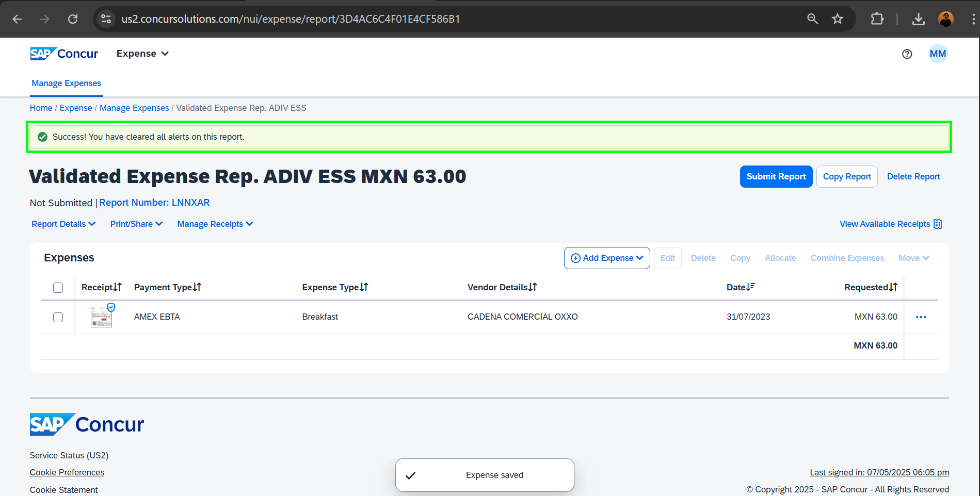The height and width of the screenshot is (496, 980).
Task: Select all expenses header checkbox
Action: point(58,288)
